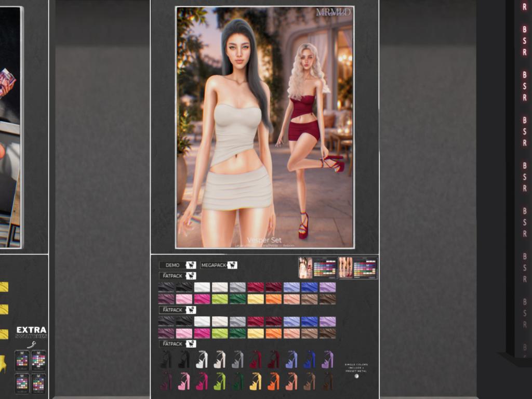
Task: Pick the light pink swatch in the second fabric grid
Action: [x=184, y=333]
